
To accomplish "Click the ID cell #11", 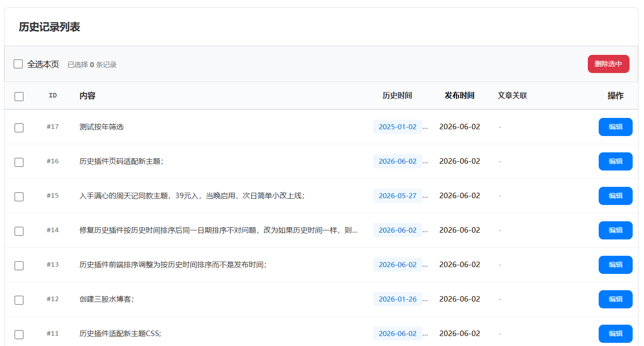I will [x=53, y=333].
